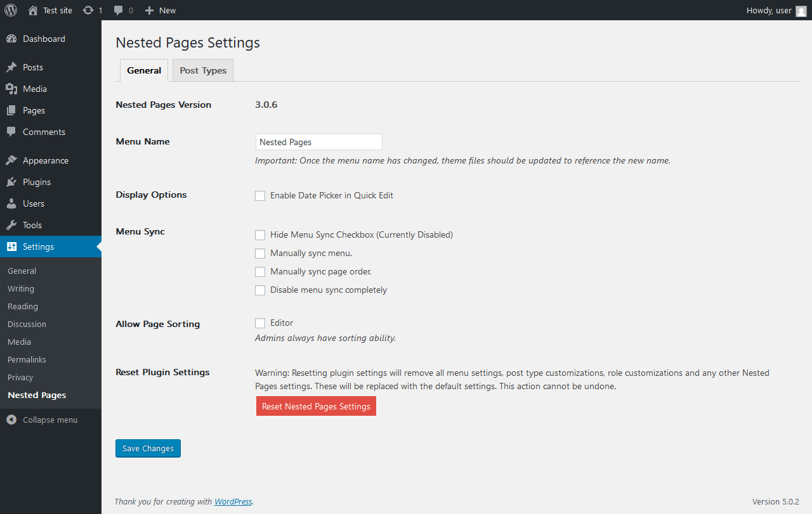Click the Comments bubble icon in sidebar
Viewport: 812px width, 514px height.
(11, 132)
